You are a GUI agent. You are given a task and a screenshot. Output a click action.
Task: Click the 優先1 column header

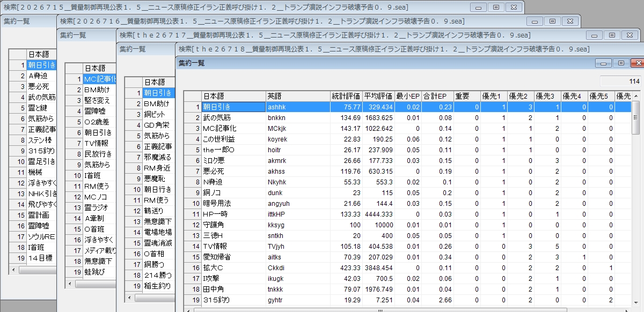[494, 96]
